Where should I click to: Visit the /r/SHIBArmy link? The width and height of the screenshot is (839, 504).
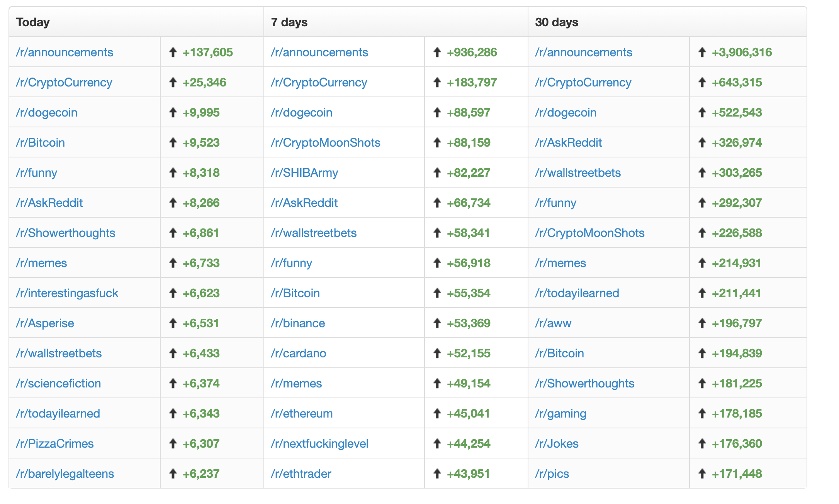coord(304,173)
